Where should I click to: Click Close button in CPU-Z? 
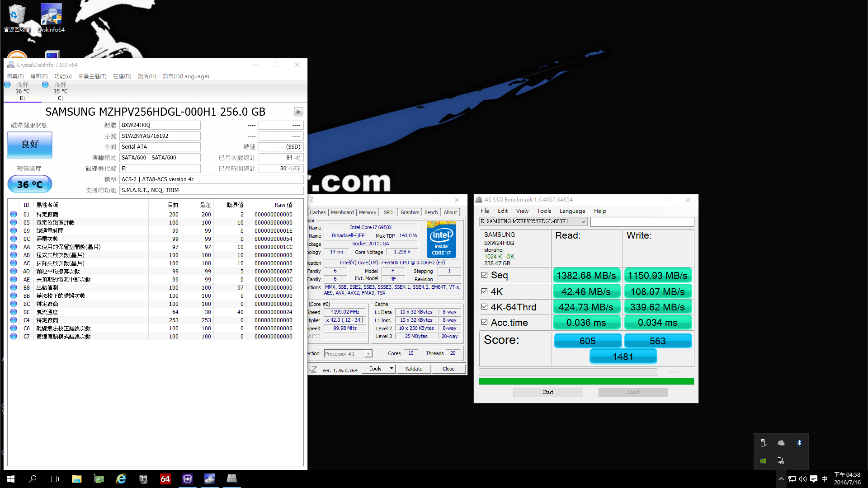tap(448, 369)
